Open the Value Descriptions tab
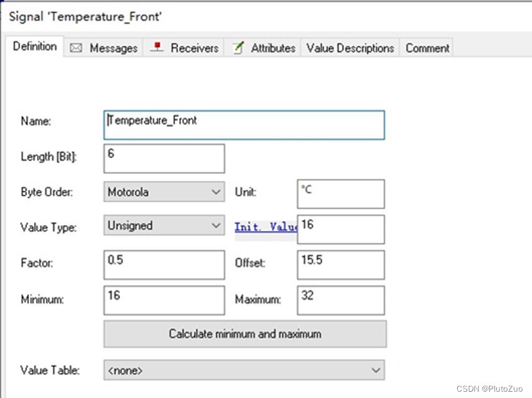 click(350, 48)
